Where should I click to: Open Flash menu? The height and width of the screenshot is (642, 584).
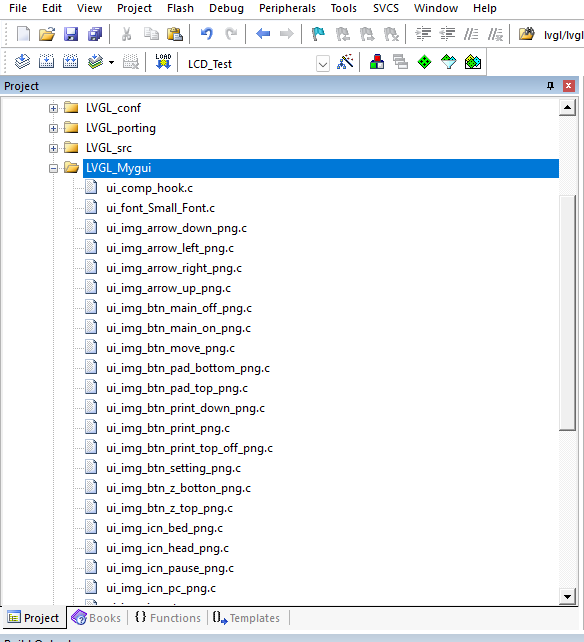(x=180, y=8)
